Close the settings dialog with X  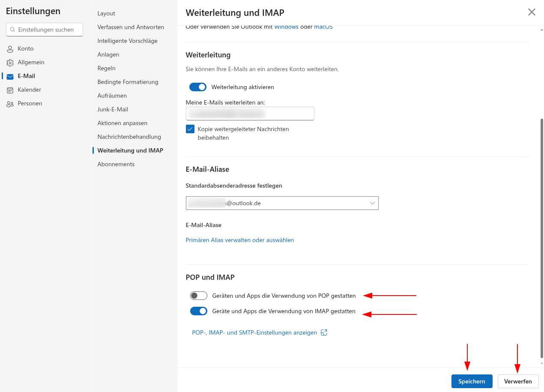[x=532, y=12]
